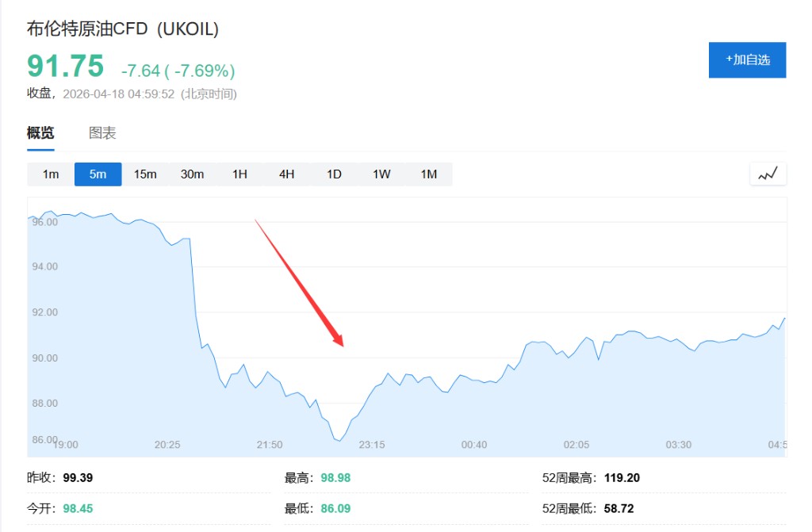Open the 图表 tab
Screen dimensions: 812x532
point(102,133)
